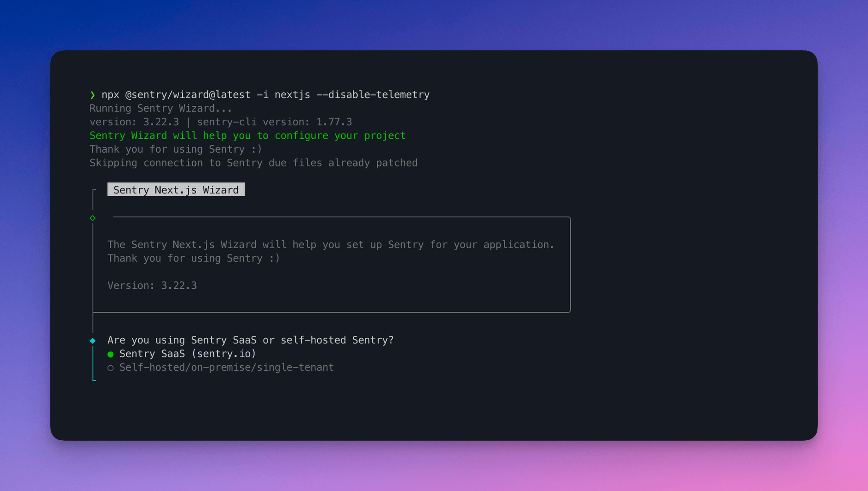This screenshot has width=868, height=491.
Task: Click Thank you message inside the box
Action: (194, 259)
